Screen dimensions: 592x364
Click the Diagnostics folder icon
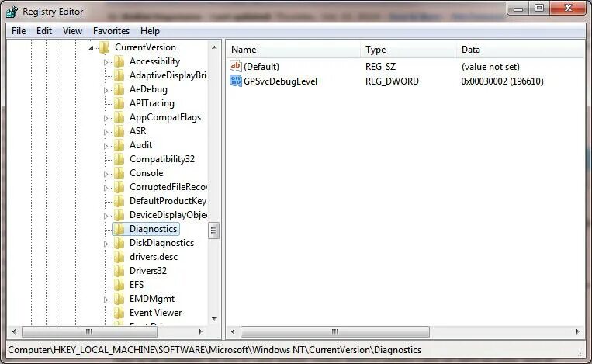(x=119, y=229)
